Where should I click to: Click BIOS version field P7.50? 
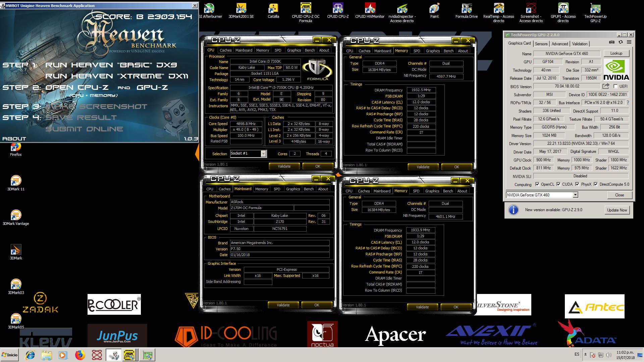point(279,249)
